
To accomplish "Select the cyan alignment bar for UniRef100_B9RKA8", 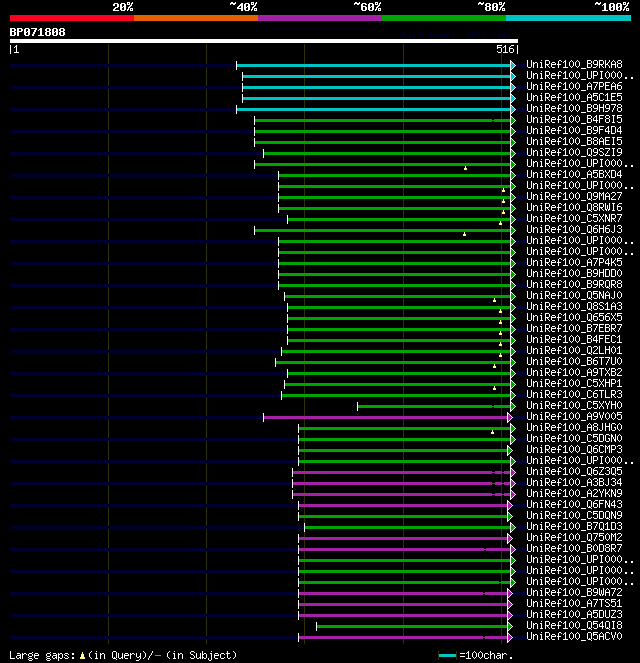I will (373, 65).
